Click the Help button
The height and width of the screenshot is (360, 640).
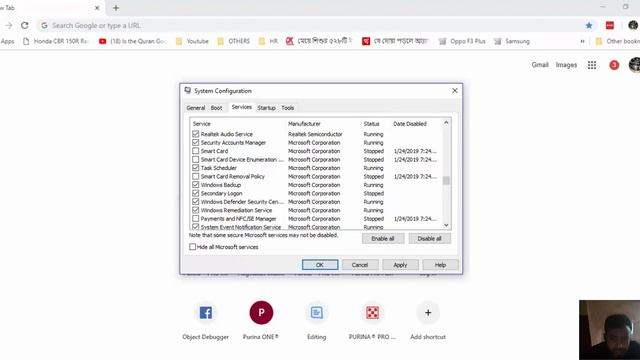[x=440, y=265]
